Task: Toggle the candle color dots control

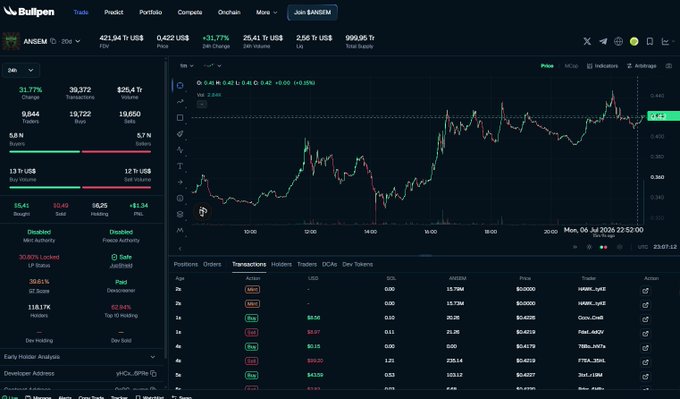Action: [x=603, y=247]
